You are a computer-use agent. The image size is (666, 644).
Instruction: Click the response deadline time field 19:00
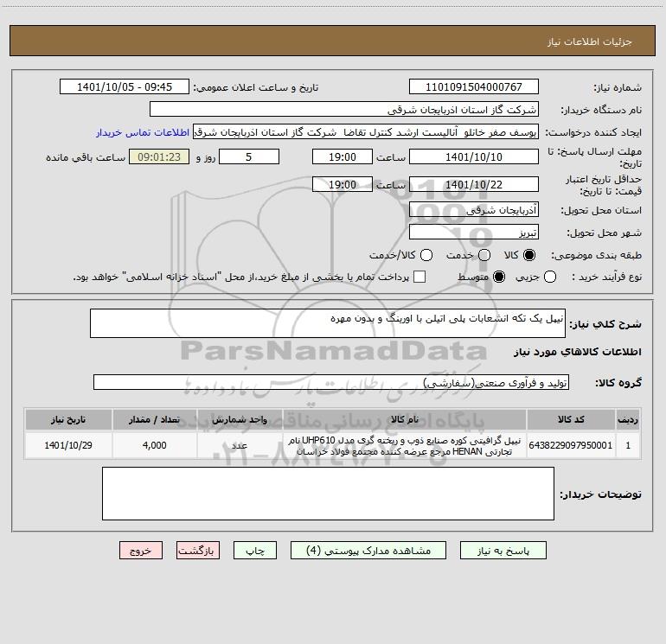(x=343, y=156)
